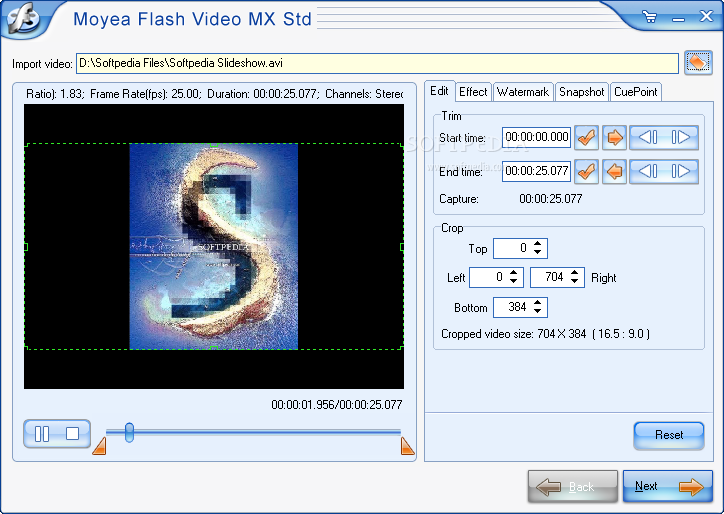The height and width of the screenshot is (514, 724).
Task: Decrease the Right crop value
Action: pos(574,281)
